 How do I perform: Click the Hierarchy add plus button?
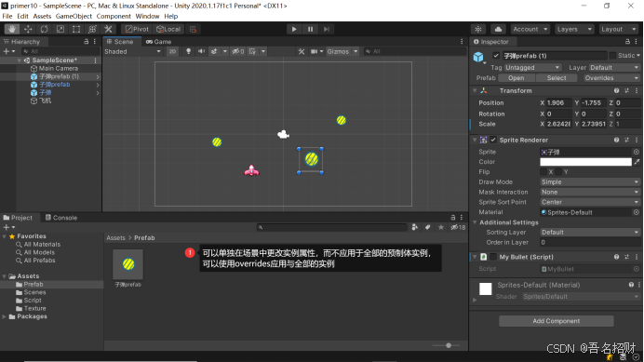7,51
